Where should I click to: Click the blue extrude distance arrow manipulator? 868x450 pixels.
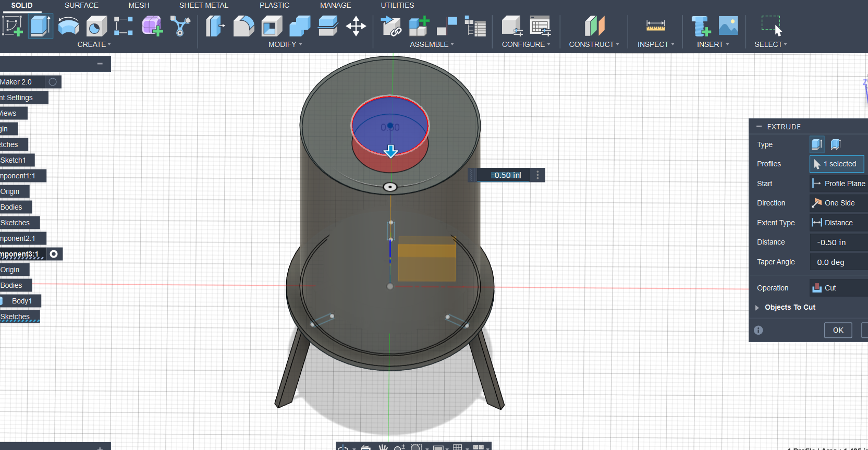(391, 151)
